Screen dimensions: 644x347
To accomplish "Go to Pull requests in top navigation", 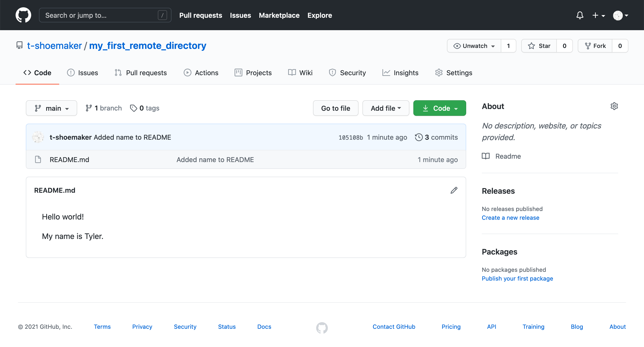I will [x=200, y=15].
